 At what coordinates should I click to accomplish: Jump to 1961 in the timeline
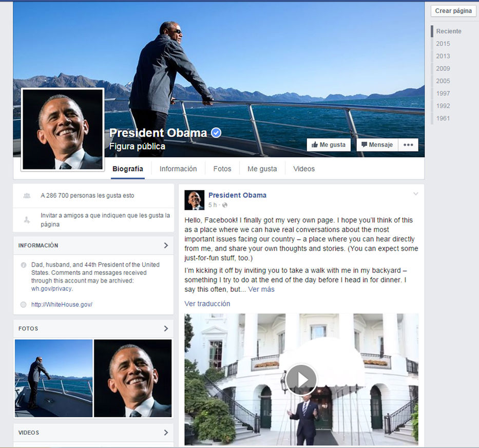click(x=443, y=118)
